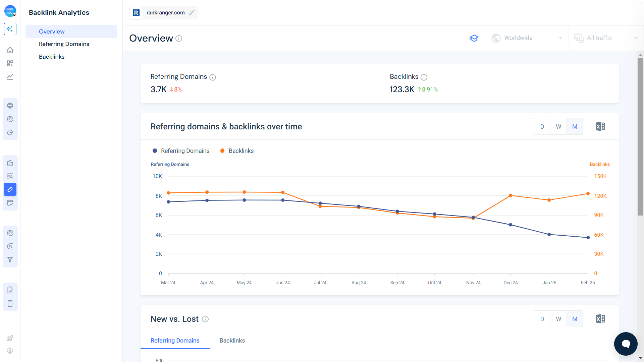Select the bar chart rankings icon
The height and width of the screenshot is (362, 644).
(10, 163)
